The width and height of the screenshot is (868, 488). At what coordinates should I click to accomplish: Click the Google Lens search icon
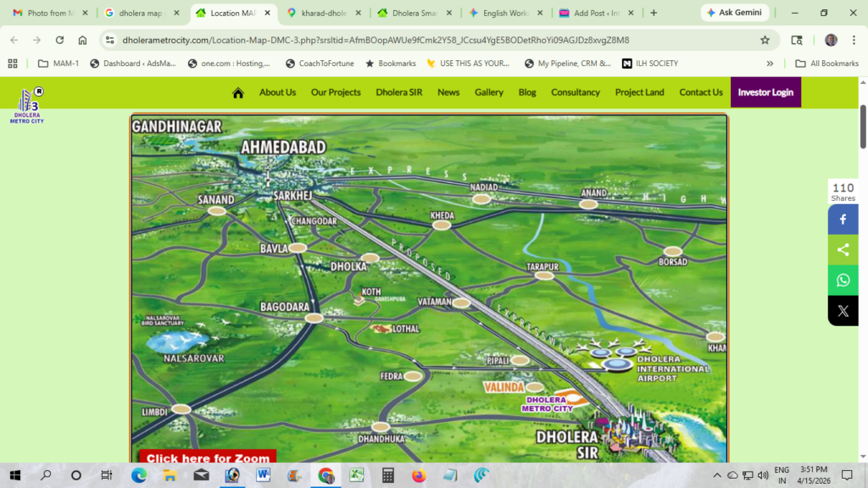point(797,40)
